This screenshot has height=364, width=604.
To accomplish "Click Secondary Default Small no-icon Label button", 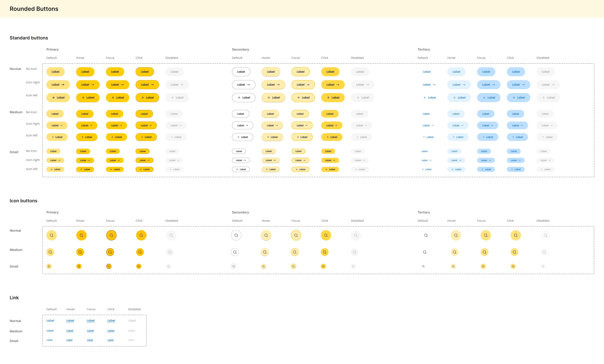I will pyautogui.click(x=239, y=151).
